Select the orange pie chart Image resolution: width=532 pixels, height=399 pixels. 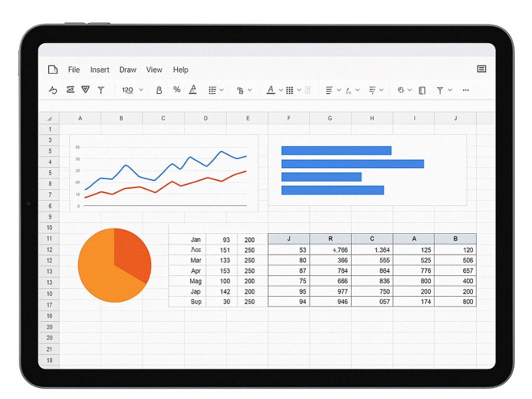[x=115, y=266]
